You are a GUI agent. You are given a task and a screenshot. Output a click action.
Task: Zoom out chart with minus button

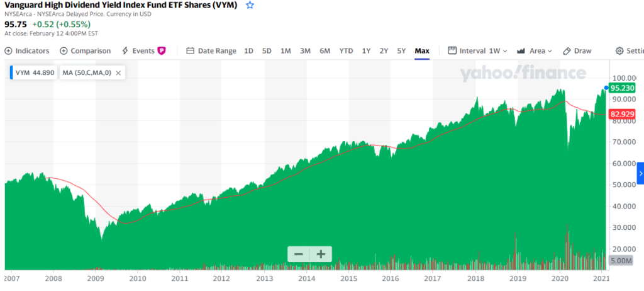(x=299, y=254)
